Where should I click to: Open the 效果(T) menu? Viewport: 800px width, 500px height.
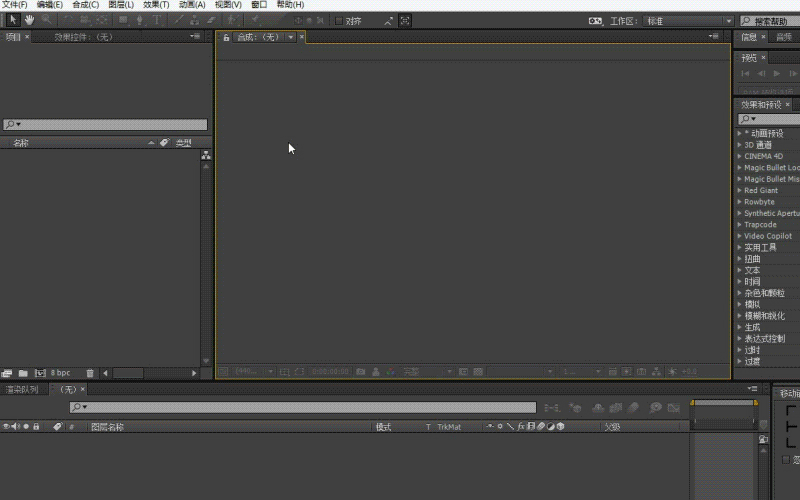pyautogui.click(x=155, y=5)
